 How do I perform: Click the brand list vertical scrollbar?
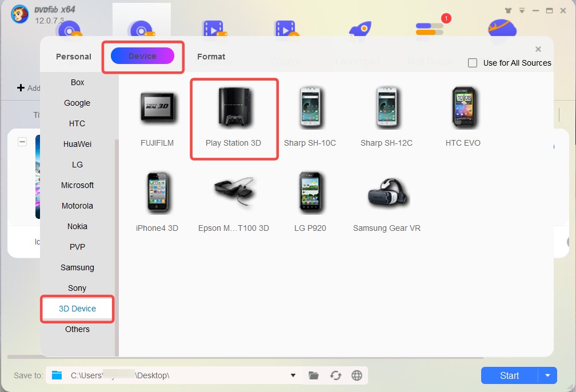117,247
